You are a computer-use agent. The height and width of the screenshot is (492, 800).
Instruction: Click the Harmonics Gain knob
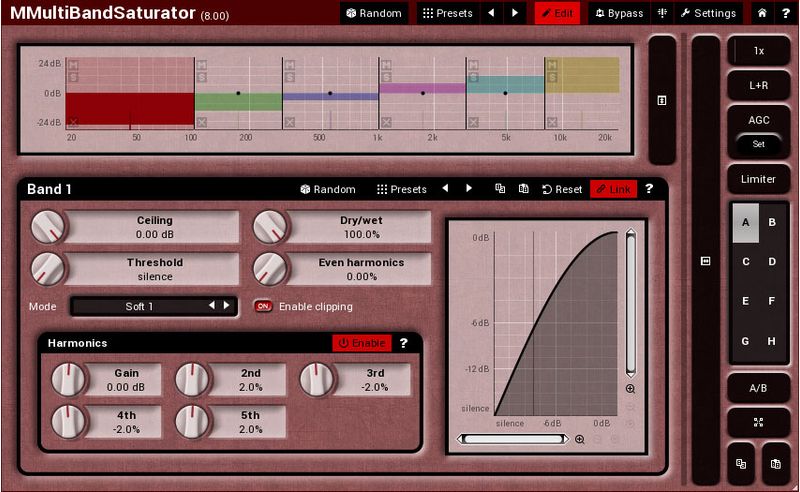pos(69,380)
